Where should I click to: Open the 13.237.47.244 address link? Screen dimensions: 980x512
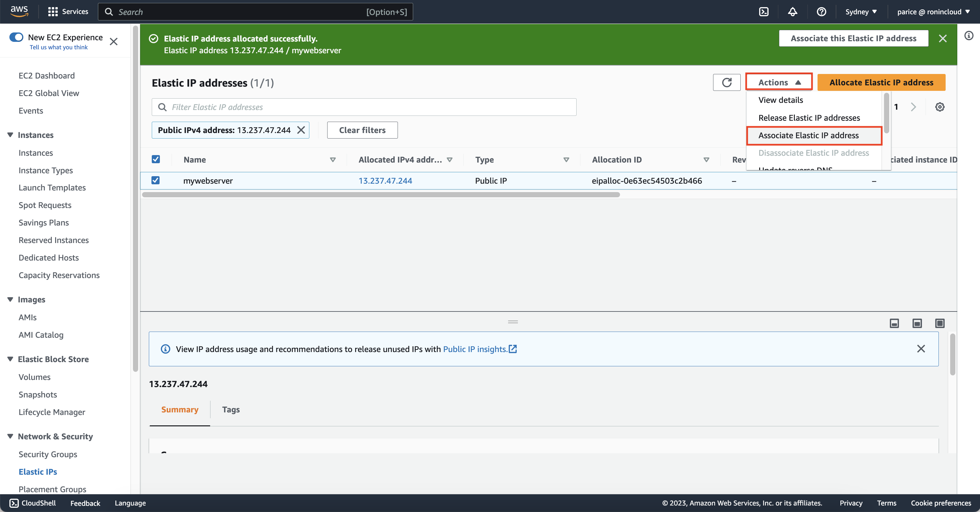click(385, 180)
